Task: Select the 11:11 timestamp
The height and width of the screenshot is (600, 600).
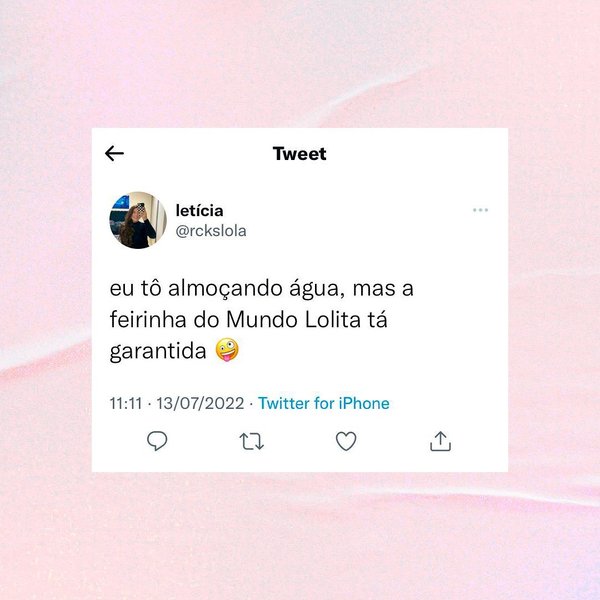Action: pyautogui.click(x=126, y=403)
